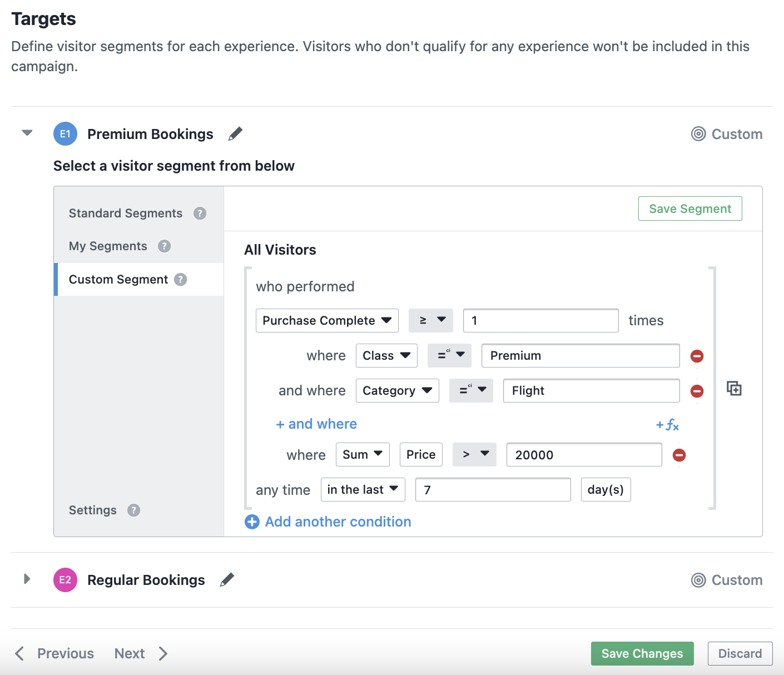Click the Regular Bookings title
This screenshot has height=675, width=784.
[x=146, y=580]
